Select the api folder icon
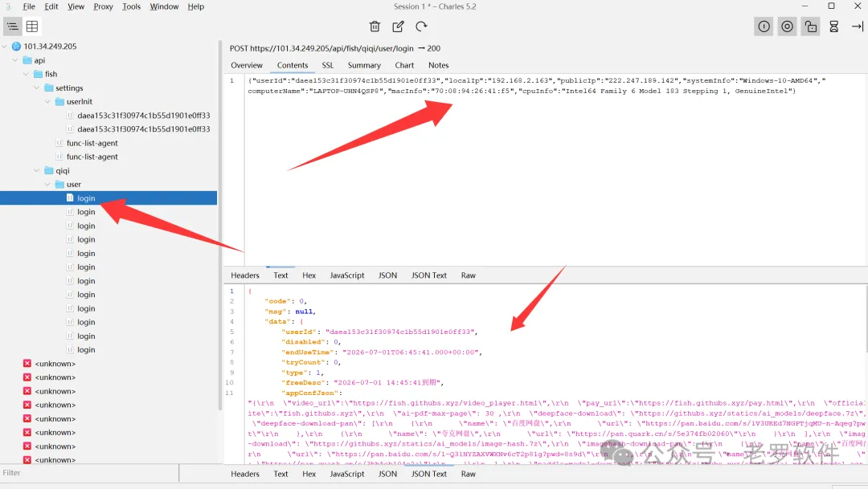868x489 pixels. click(x=27, y=60)
